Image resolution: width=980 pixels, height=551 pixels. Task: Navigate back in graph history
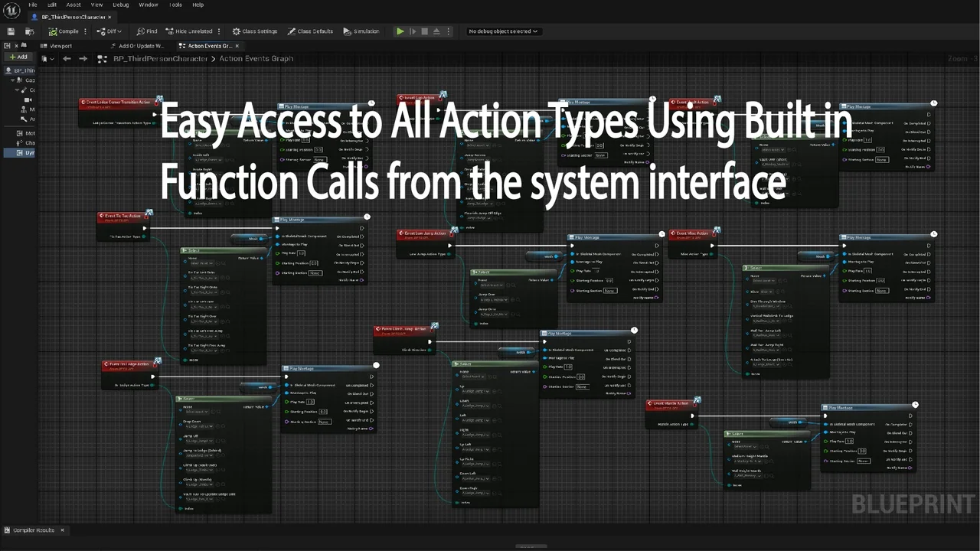tap(67, 59)
